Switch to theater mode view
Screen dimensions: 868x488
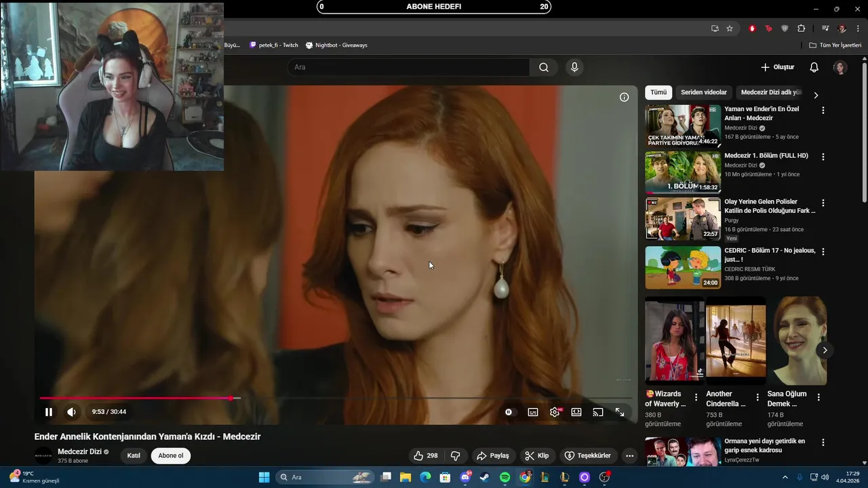576,412
